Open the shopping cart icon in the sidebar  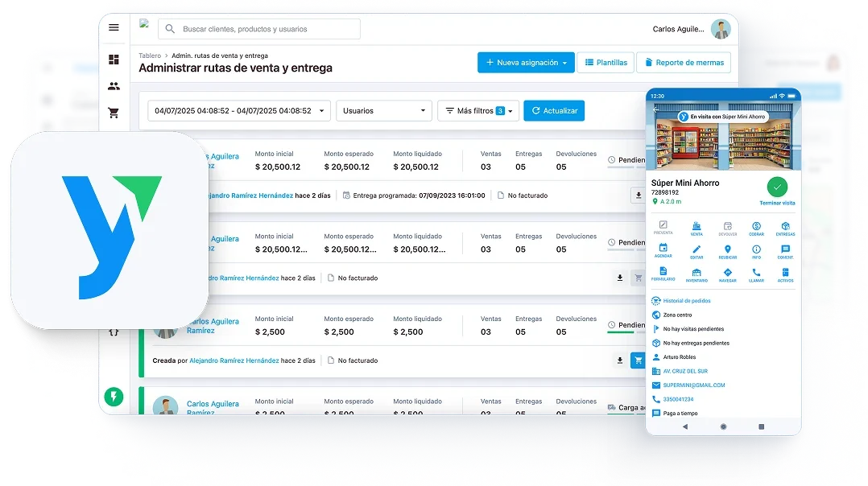point(114,113)
